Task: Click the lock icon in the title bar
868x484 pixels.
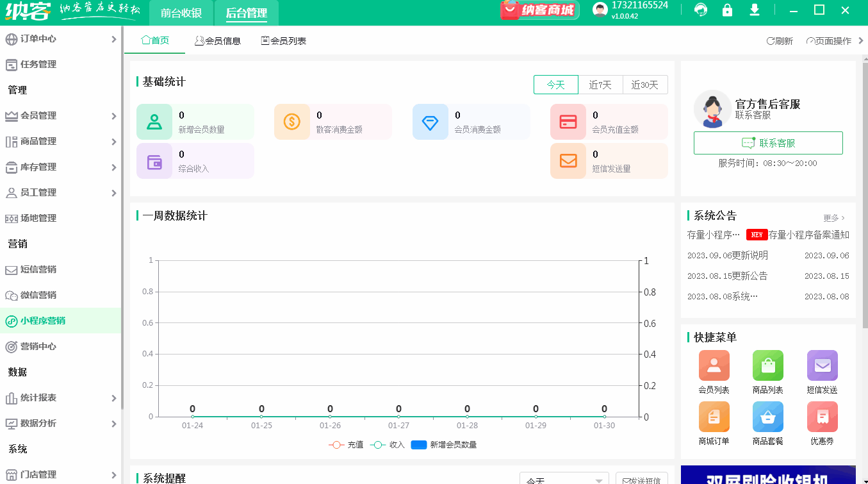Action: [x=728, y=10]
